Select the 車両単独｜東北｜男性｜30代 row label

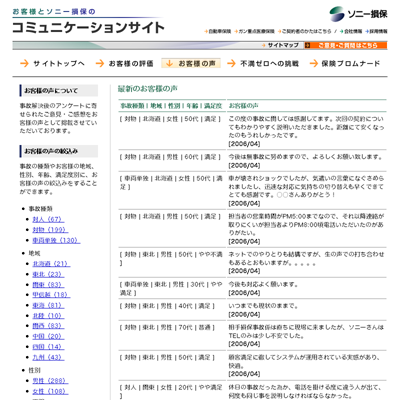pos(171,289)
